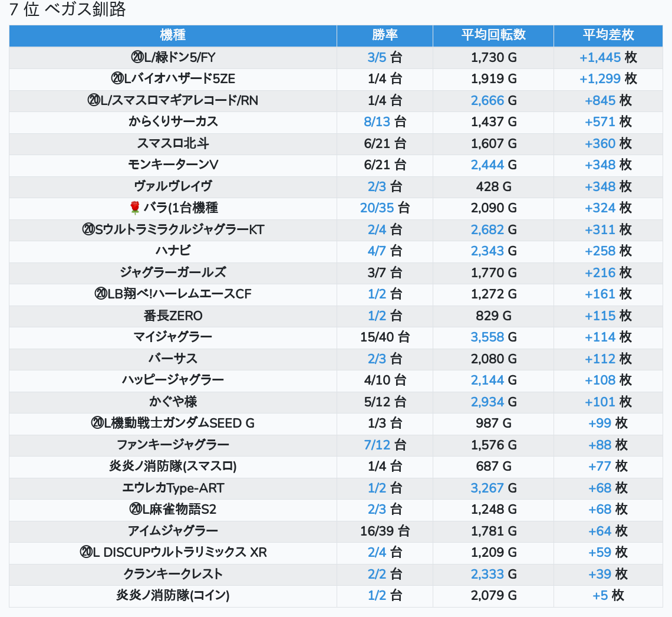This screenshot has height=617, width=672.
Task: Click the +324 枚 difference value
Action: coord(608,208)
